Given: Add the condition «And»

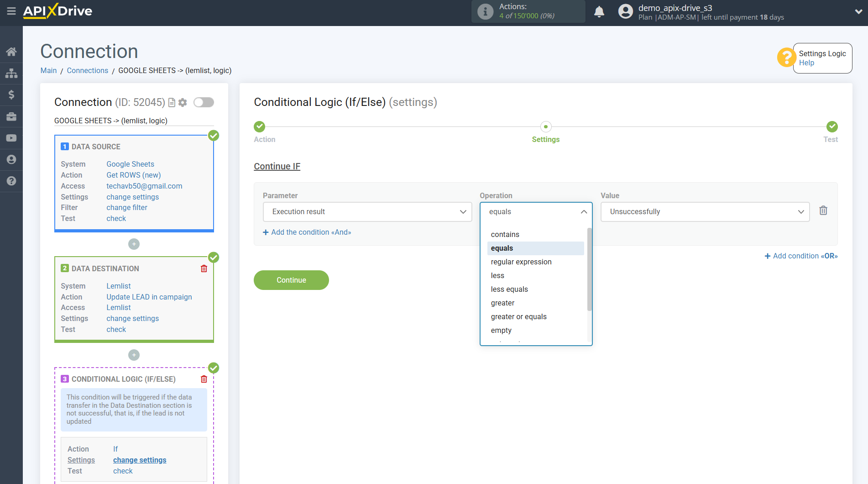Looking at the screenshot, I should [307, 232].
